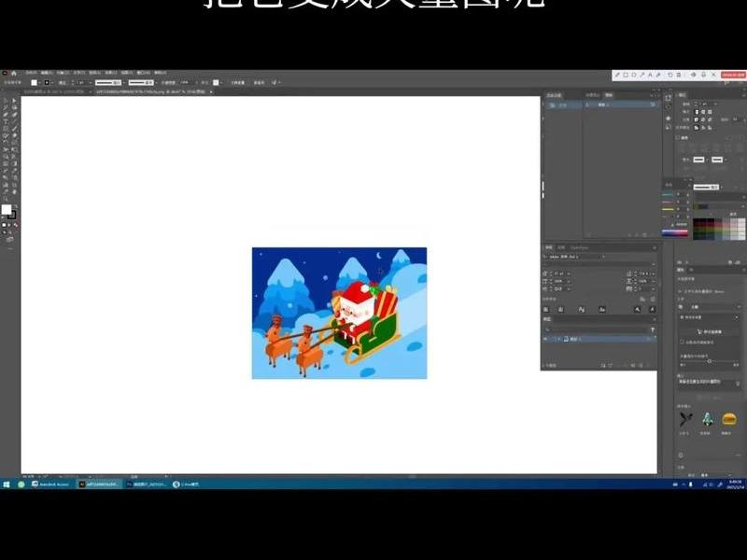The width and height of the screenshot is (747, 560).
Task: Toggle checkbox in the Align panel
Action: point(679,137)
